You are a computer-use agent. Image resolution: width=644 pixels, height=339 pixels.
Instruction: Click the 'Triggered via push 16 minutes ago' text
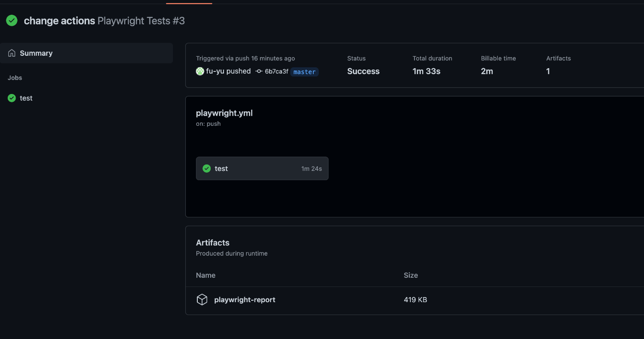point(246,58)
